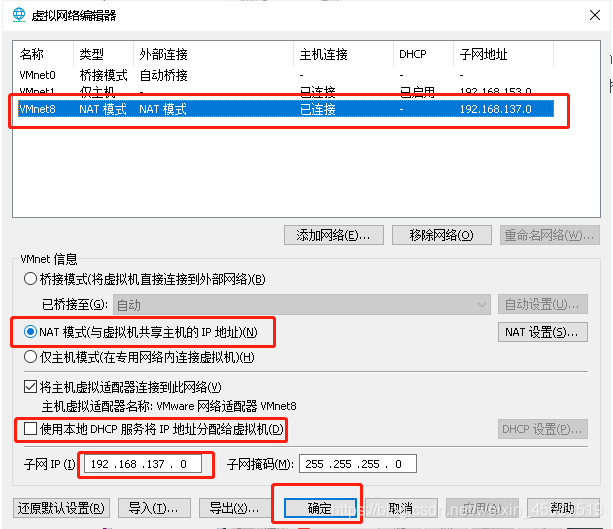Toggle 将主机虚拟适配器连接到此网络 checkbox
The width and height of the screenshot is (613, 529).
(30, 387)
